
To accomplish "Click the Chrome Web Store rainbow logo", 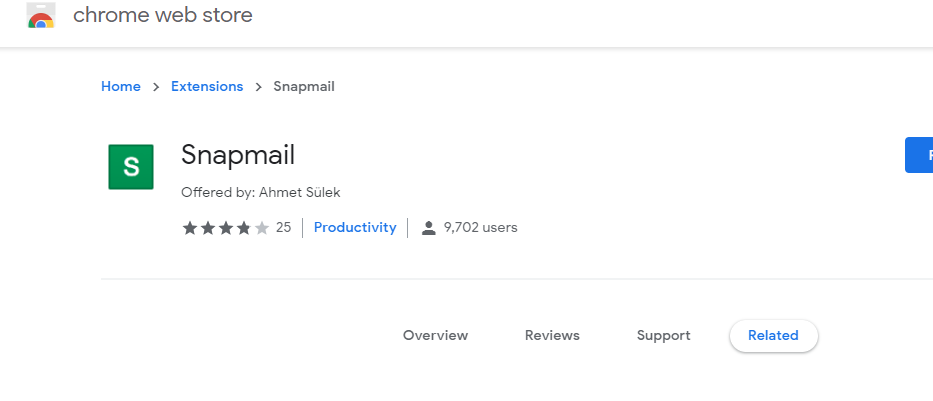I will coord(40,16).
